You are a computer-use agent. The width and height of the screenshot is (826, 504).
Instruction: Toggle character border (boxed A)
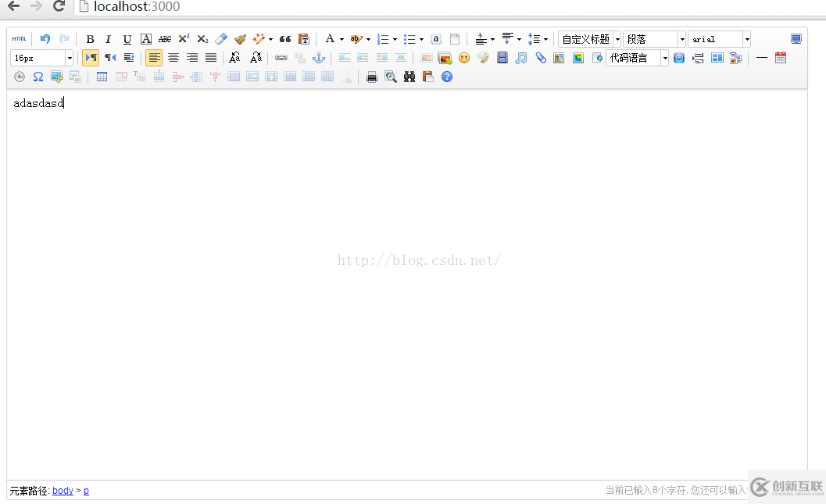[x=146, y=39]
